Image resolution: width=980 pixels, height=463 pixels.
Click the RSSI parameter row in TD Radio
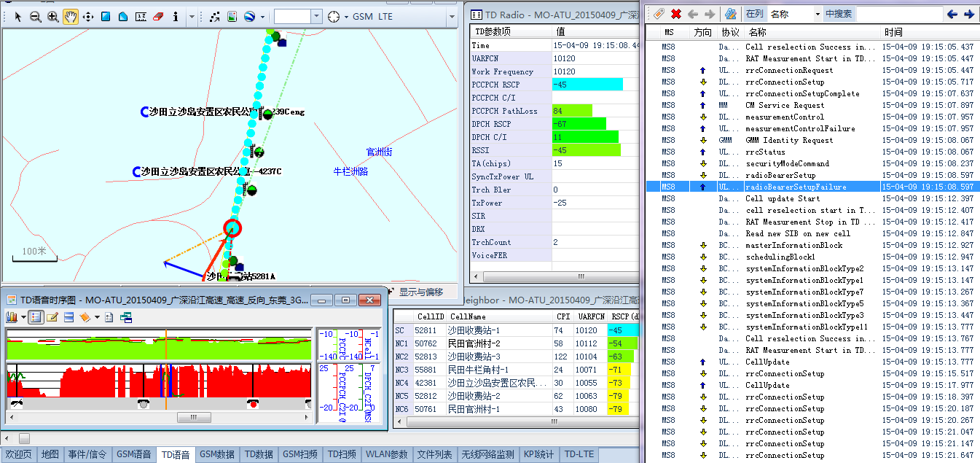[x=555, y=150]
